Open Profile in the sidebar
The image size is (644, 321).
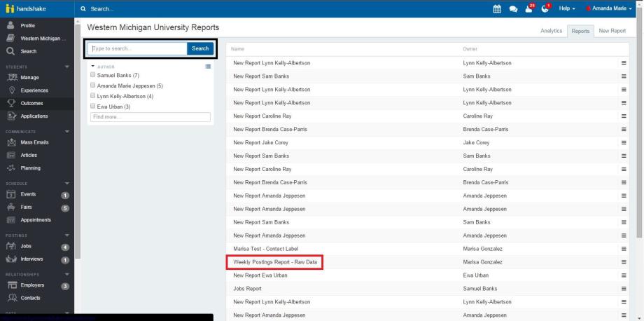tap(27, 25)
